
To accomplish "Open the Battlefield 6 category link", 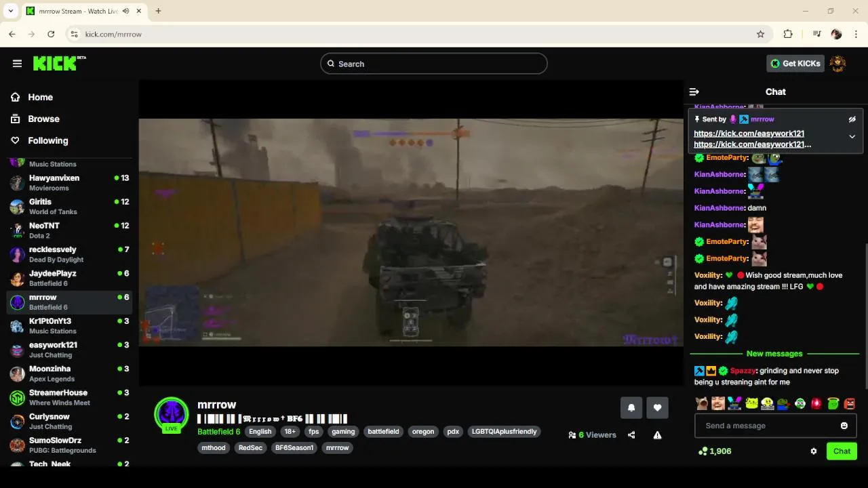I will coord(219,432).
